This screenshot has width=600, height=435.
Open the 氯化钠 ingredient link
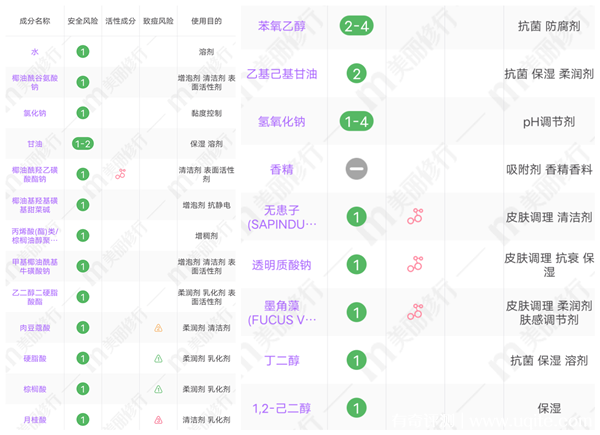(34, 113)
